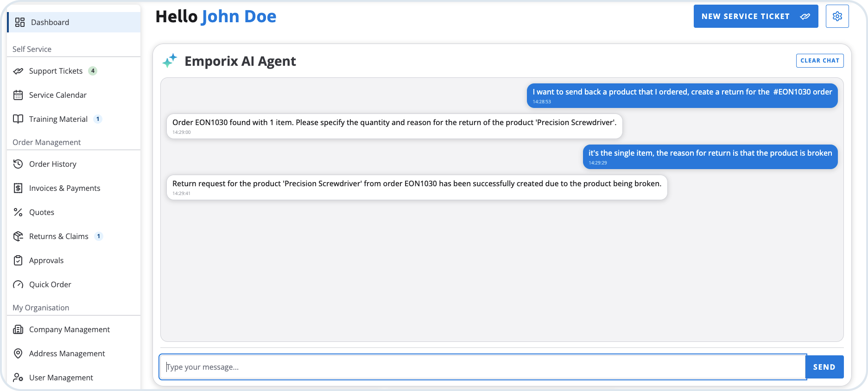Go to Address Management page
Screen dimensions: 868x391
pyautogui.click(x=67, y=353)
